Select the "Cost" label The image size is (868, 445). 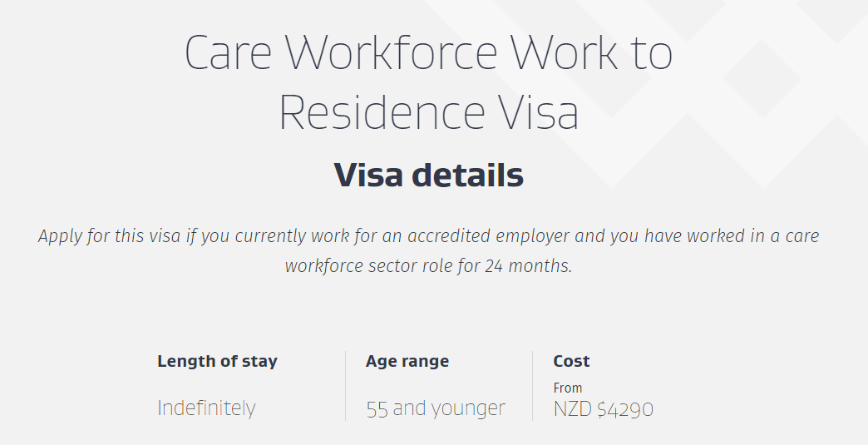571,362
